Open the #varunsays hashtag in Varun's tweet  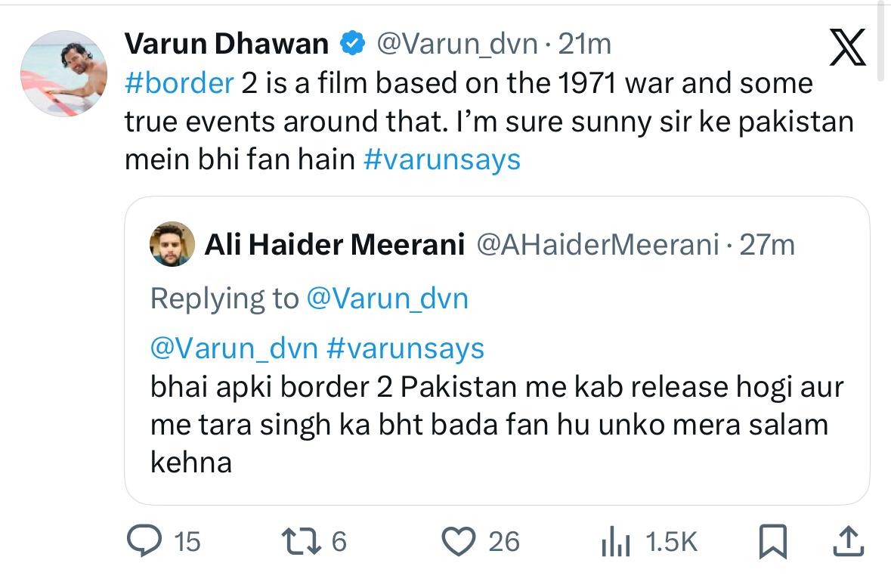pos(442,160)
